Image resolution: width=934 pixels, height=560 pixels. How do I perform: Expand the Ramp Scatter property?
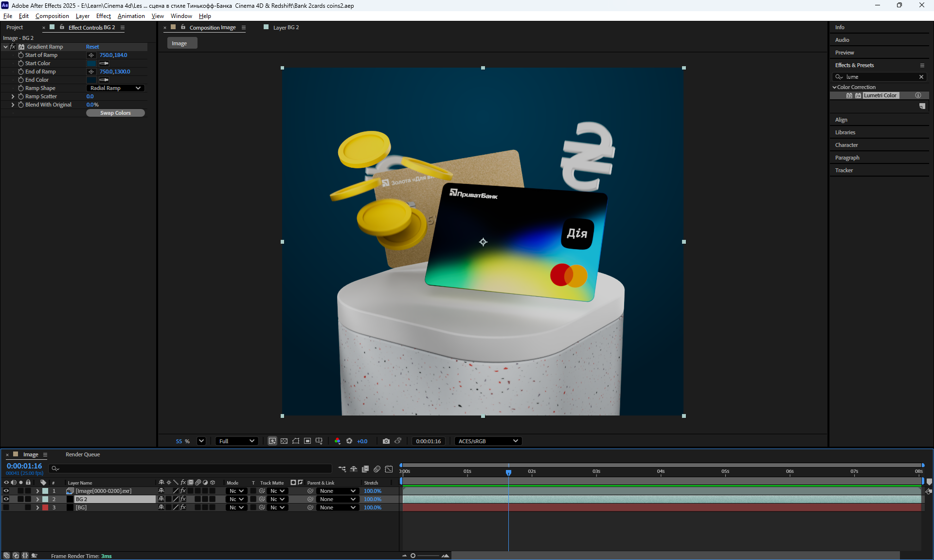(13, 97)
